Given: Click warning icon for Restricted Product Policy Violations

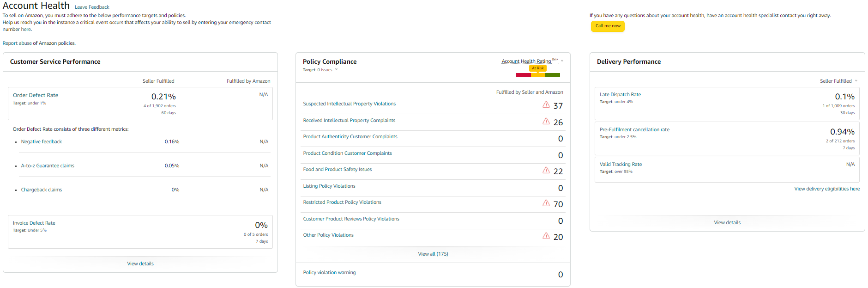Looking at the screenshot, I should pyautogui.click(x=546, y=203).
